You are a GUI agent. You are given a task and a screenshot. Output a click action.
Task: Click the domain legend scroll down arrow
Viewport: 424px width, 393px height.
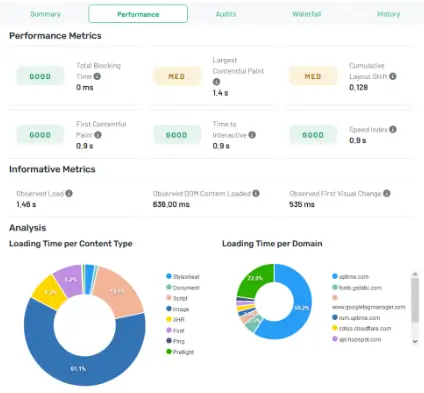[415, 341]
